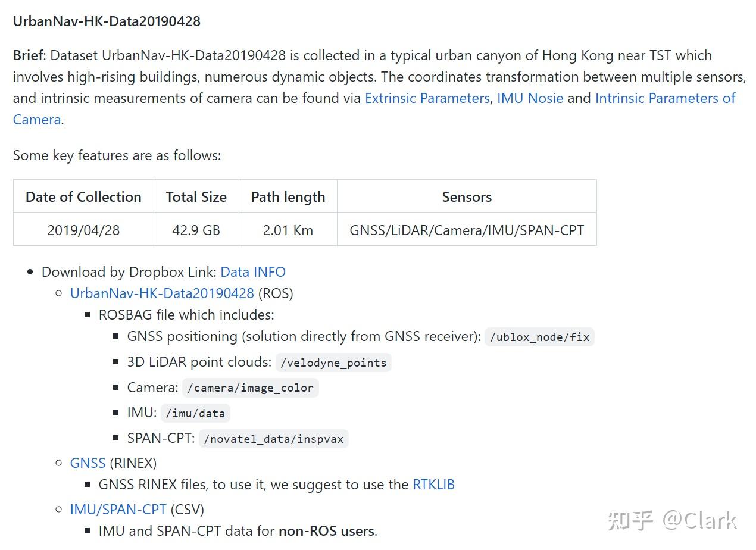Open the UrbanNav-HK-Data20190428 ROS download link
Image resolution: width=756 pixels, height=550 pixels.
(x=162, y=293)
